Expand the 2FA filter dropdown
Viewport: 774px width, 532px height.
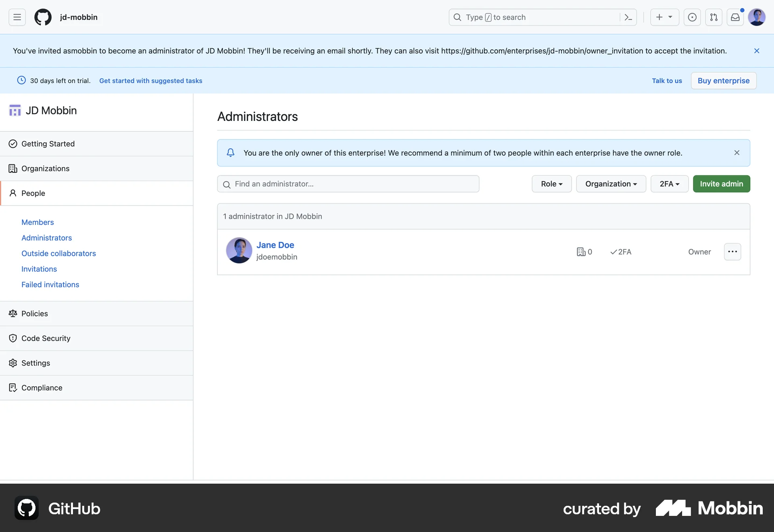pos(669,184)
